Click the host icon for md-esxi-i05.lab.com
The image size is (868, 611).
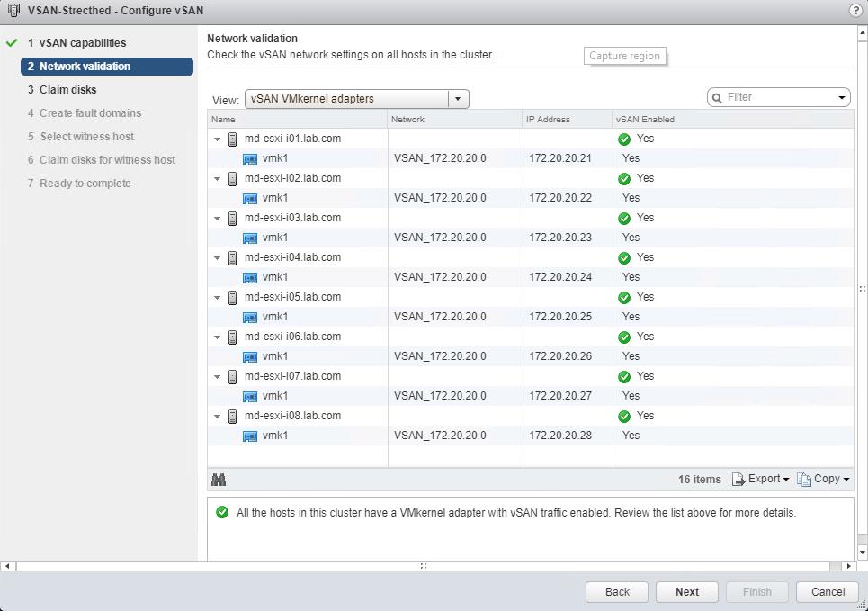click(x=232, y=298)
